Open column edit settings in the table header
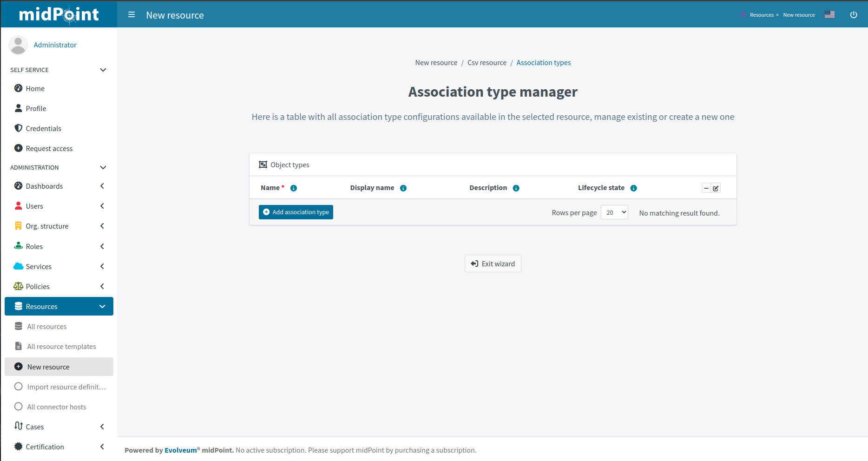 tap(716, 188)
